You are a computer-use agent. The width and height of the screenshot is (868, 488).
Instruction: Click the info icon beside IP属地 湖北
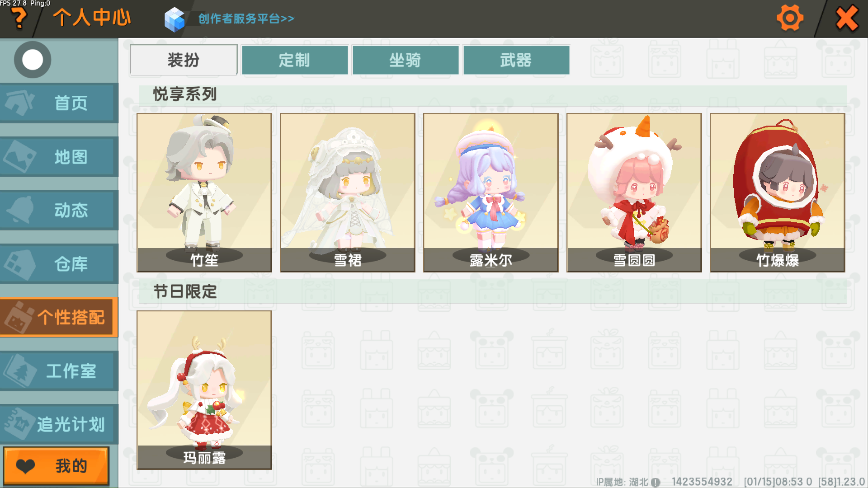(x=656, y=482)
